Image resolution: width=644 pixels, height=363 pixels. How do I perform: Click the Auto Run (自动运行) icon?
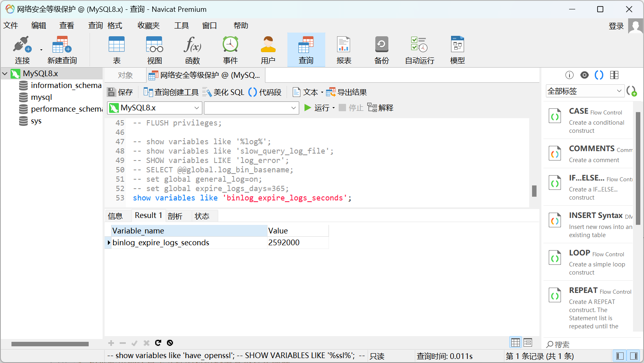(419, 50)
